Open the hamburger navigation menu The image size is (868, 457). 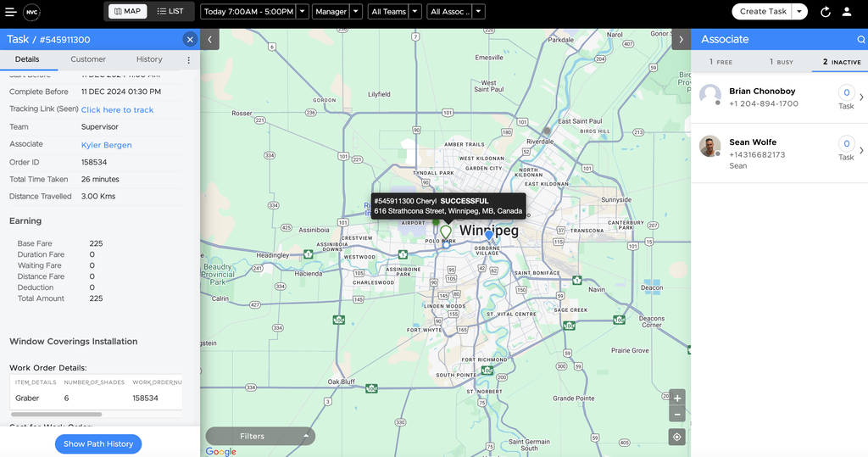[x=10, y=12]
